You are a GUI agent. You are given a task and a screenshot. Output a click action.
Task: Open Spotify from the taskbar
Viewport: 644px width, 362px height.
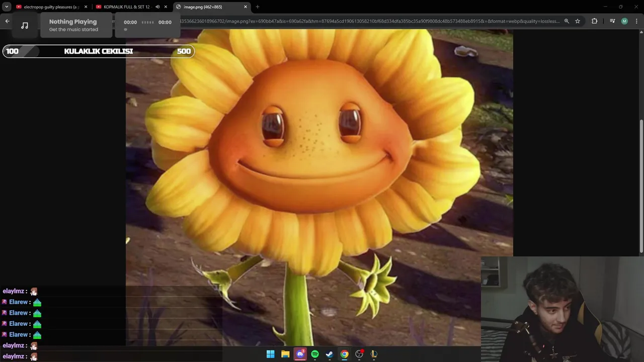tap(315, 354)
